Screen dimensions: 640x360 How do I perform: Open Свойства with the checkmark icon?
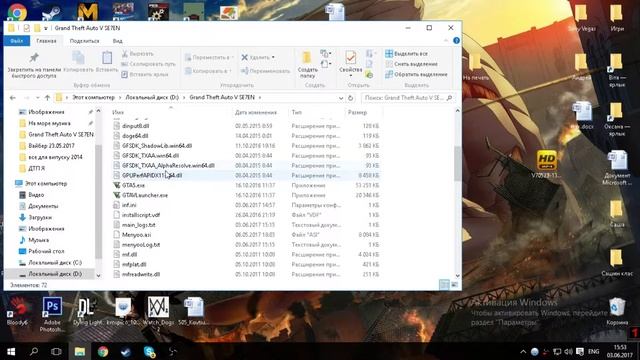(x=350, y=58)
